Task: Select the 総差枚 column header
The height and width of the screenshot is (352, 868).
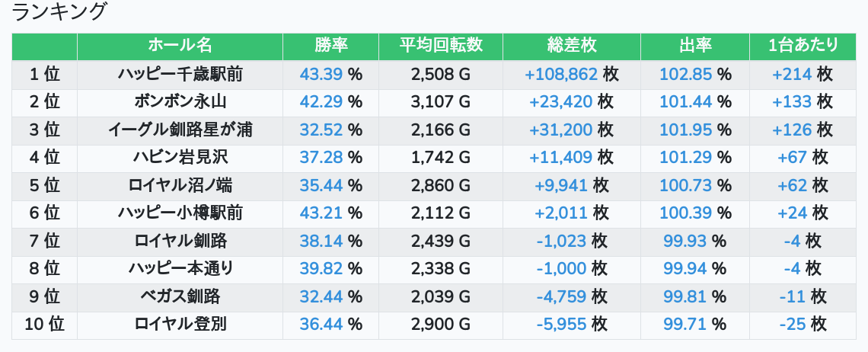Action: point(571,46)
